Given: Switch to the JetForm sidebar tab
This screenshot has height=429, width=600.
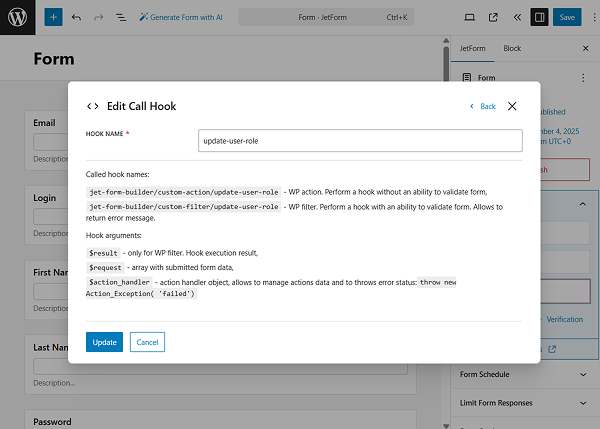Looking at the screenshot, I should coord(473,49).
